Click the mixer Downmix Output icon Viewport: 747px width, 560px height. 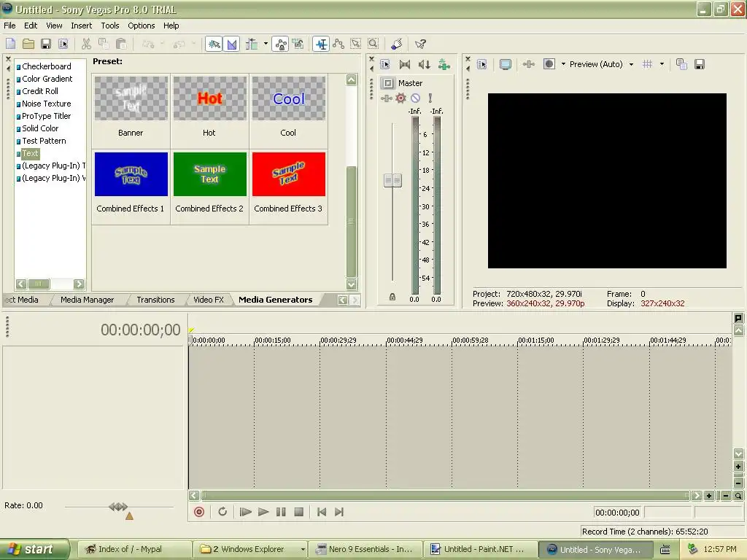tap(404, 64)
